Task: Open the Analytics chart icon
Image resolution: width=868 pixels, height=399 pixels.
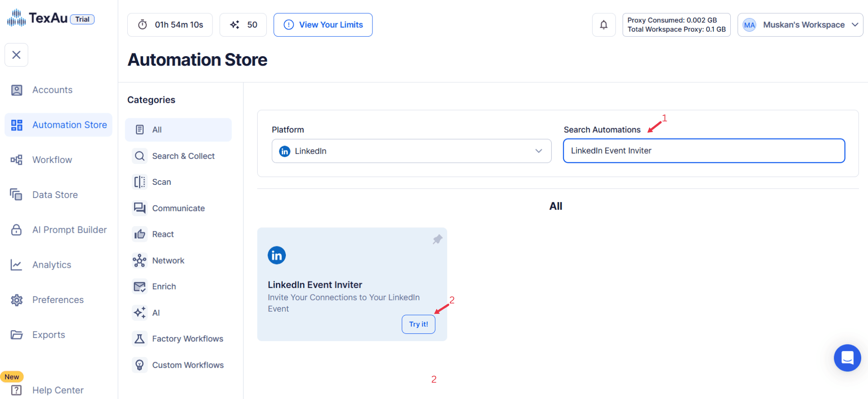Action: tap(16, 264)
